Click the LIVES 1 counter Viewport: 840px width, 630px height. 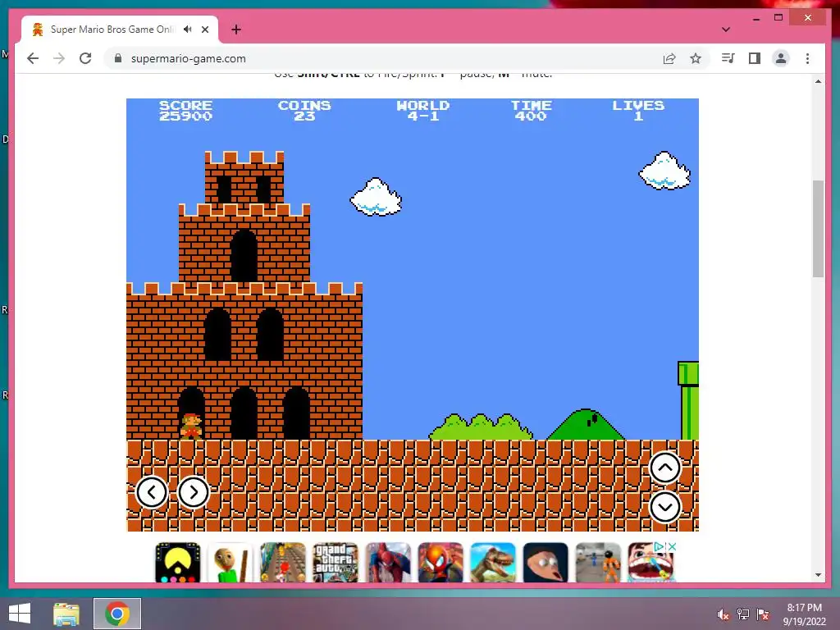(638, 111)
